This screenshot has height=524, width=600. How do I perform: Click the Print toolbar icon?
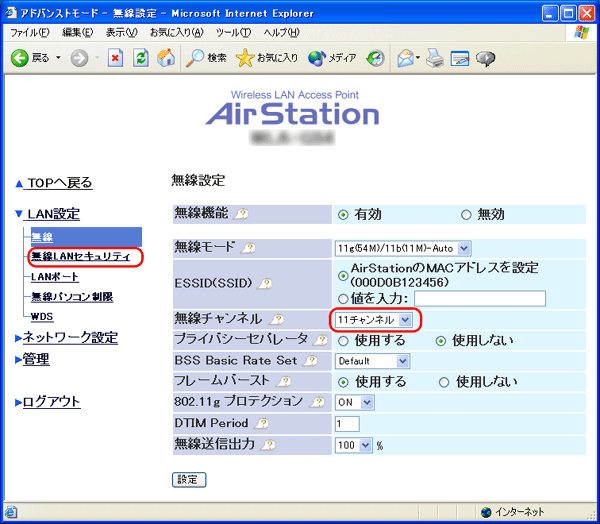pyautogui.click(x=435, y=58)
